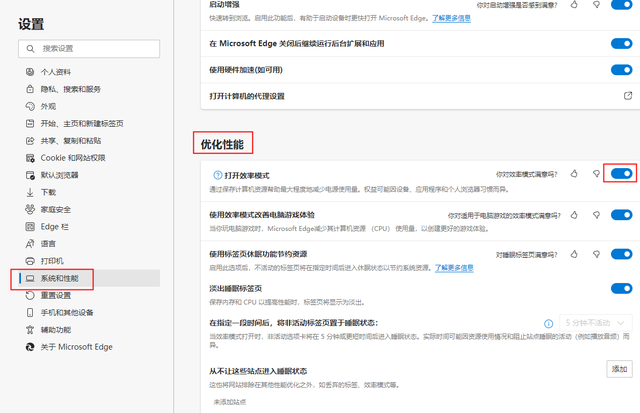Click 打开计算机的代理设置 row text
The height and width of the screenshot is (413, 640).
pos(247,96)
